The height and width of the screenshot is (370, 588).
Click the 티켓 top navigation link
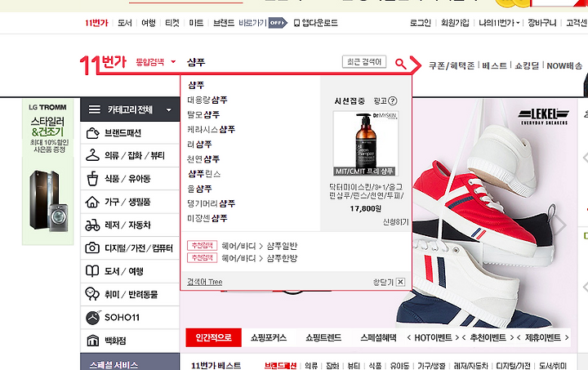[x=172, y=23]
